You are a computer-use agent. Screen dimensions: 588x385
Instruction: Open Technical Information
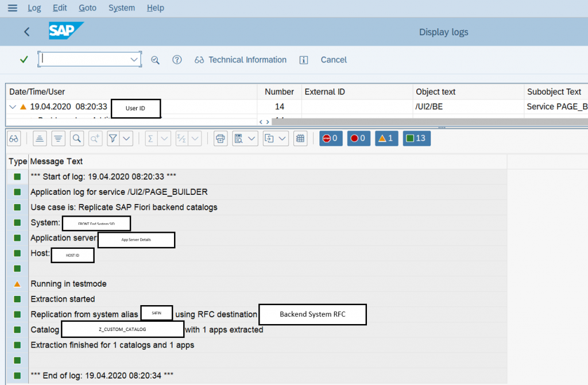[241, 60]
